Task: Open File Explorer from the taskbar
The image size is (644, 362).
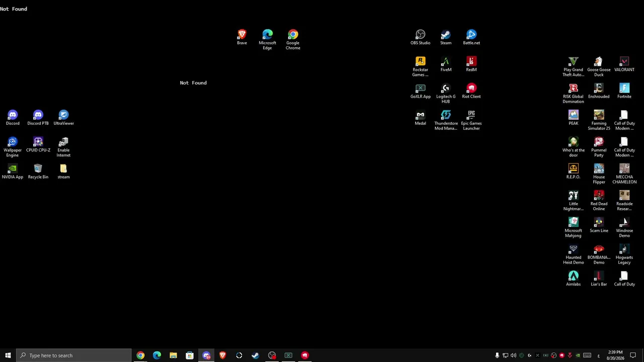Action: coord(173,355)
